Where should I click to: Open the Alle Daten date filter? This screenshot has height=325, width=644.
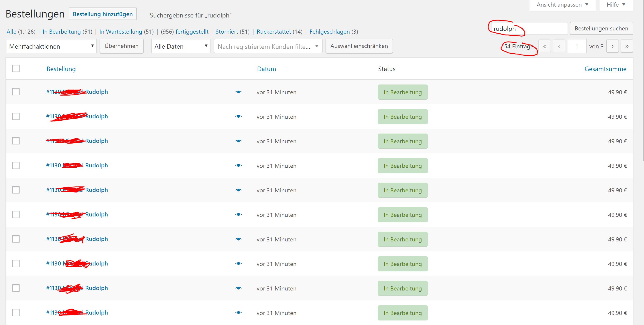click(x=181, y=46)
